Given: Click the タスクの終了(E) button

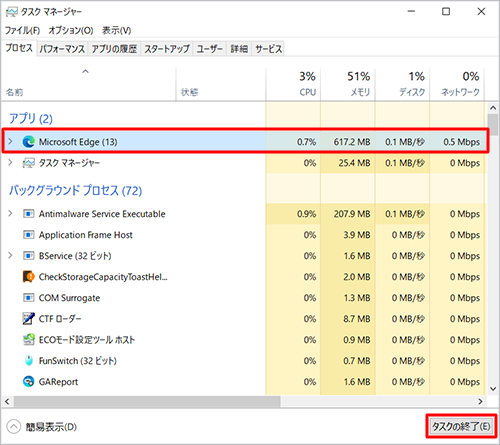Looking at the screenshot, I should pyautogui.click(x=461, y=426).
